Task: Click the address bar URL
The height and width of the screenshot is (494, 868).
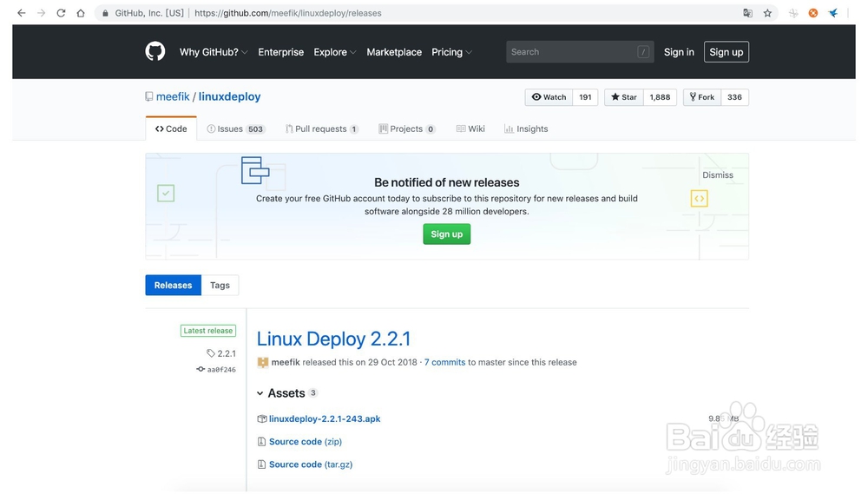Action: click(x=288, y=13)
